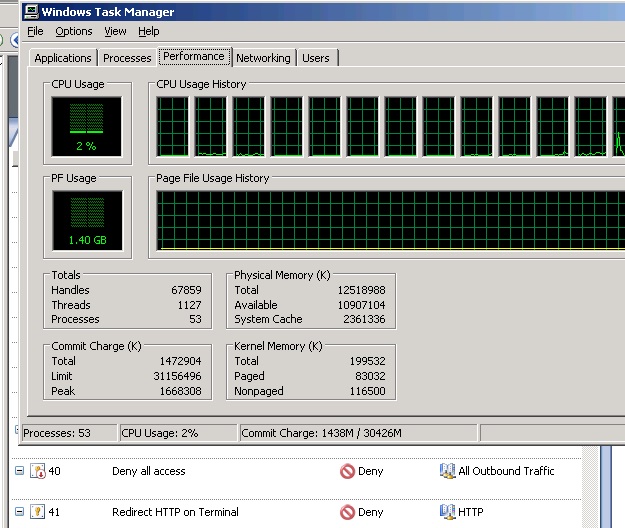The image size is (625, 528).
Task: Click the All Outbound Traffic protocol text
Action: [x=506, y=471]
